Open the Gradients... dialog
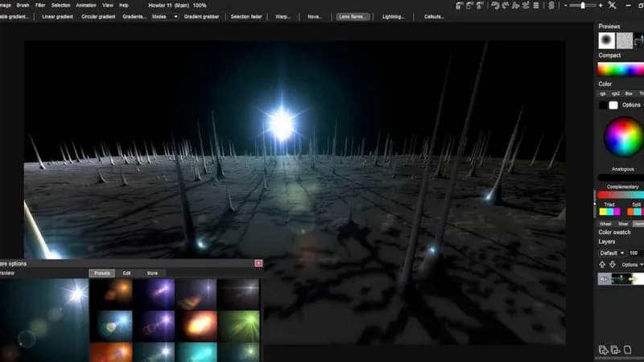Viewport: 644px width, 362px height. coord(134,17)
